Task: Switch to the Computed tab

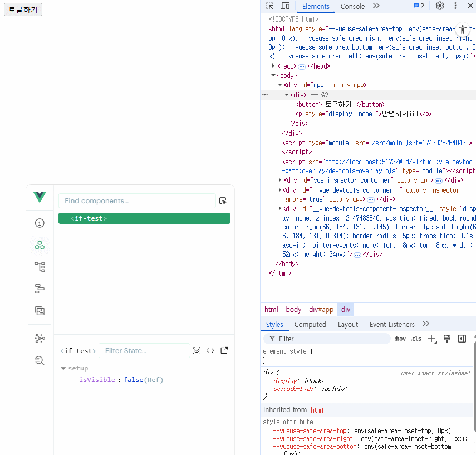Action: pos(310,324)
